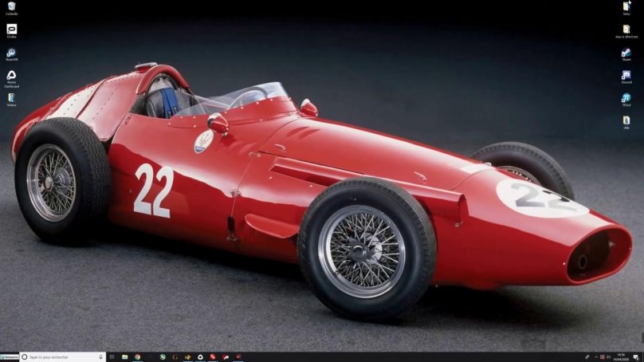
Task: Open the PiTool desktop shortcut
Action: coord(626,98)
